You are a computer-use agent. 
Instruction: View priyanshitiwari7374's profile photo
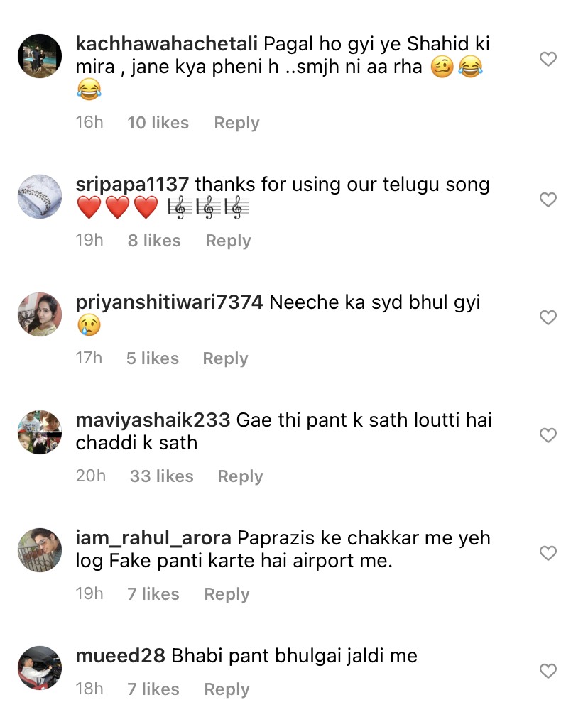40,314
